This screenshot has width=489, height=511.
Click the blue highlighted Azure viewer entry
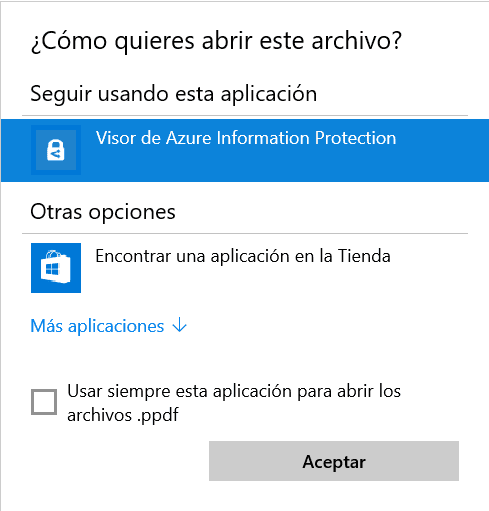pyautogui.click(x=245, y=150)
